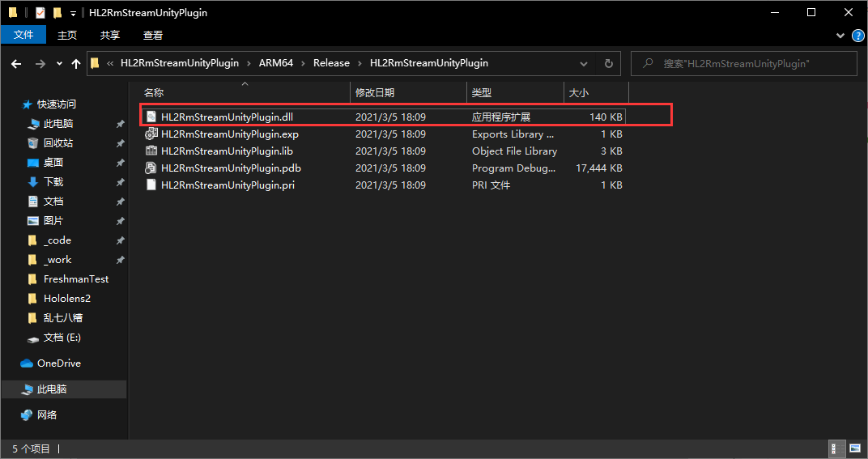The image size is (868, 459).
Task: Click the properties icon in title bar
Action: (40, 12)
